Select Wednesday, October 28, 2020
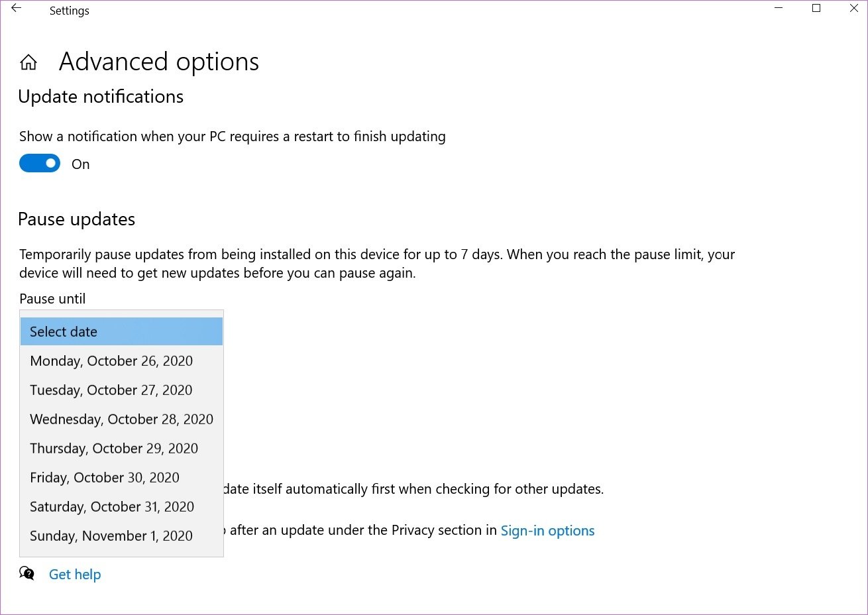 121,419
